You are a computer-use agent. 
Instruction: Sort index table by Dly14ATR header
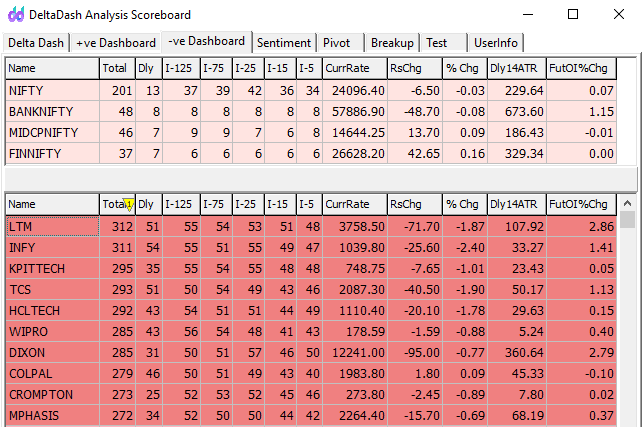(x=517, y=68)
